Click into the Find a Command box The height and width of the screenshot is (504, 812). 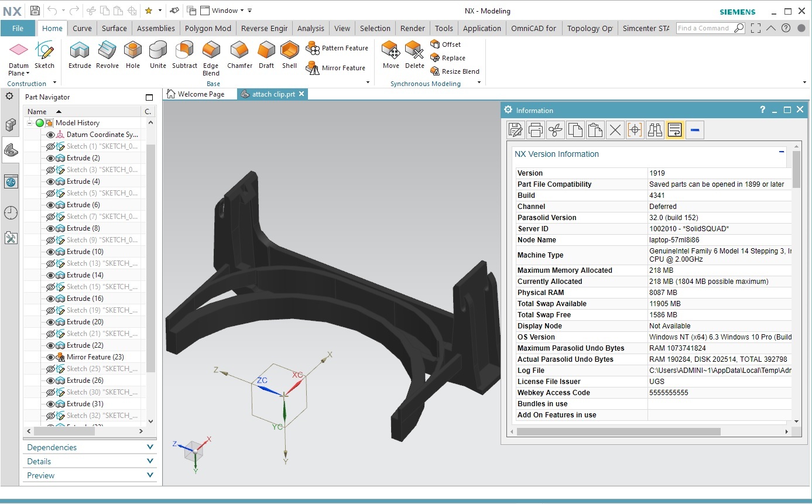point(705,28)
